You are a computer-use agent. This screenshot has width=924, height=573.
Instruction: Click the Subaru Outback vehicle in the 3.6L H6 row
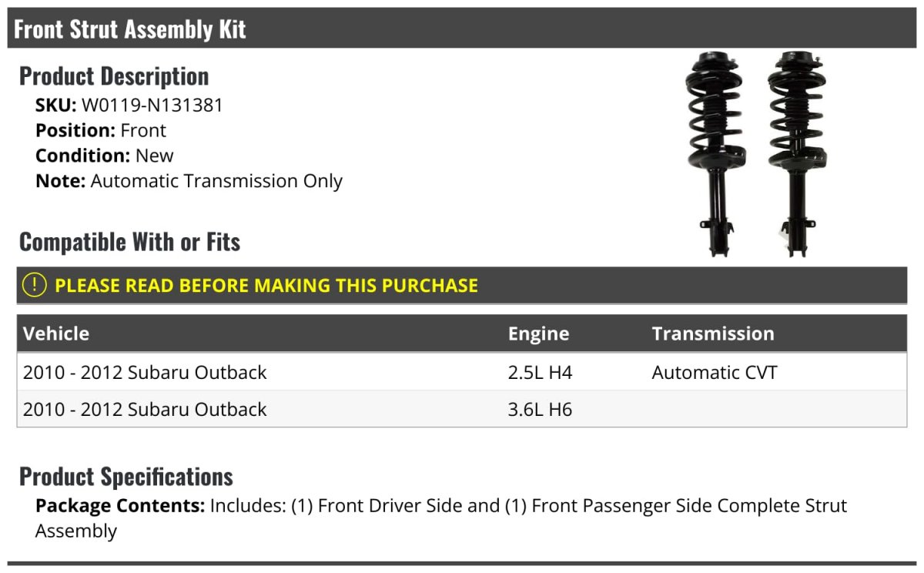point(145,409)
